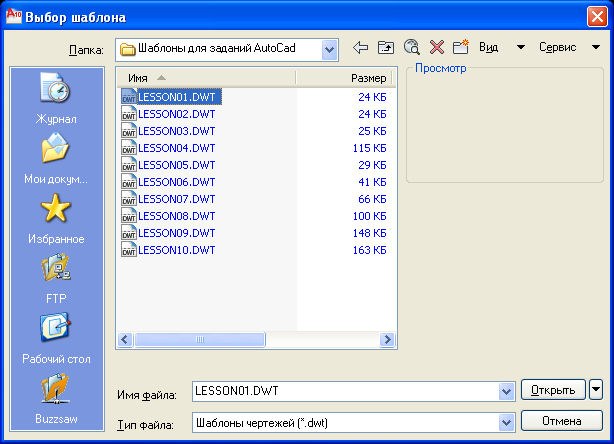
Task: Click the red X Delete icon
Action: [x=437, y=47]
